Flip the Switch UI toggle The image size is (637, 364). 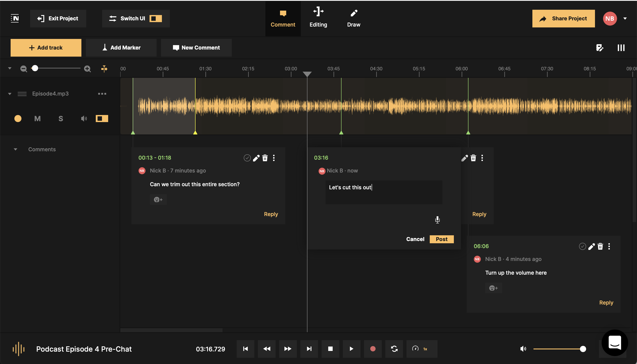155,18
